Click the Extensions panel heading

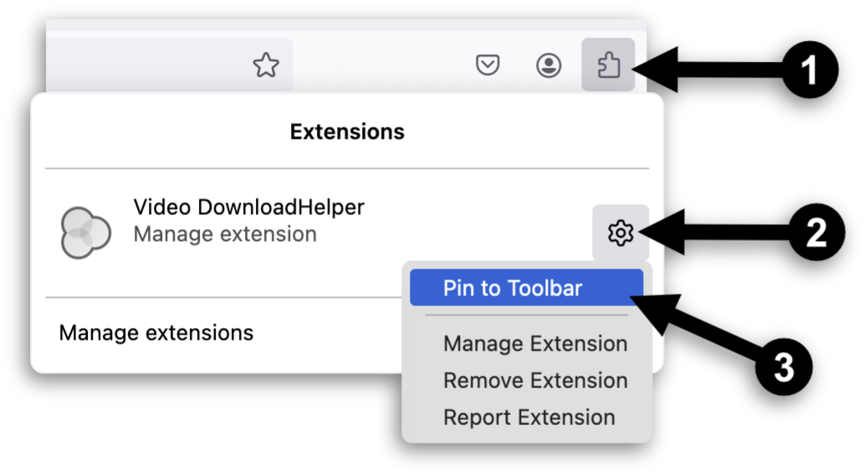coord(347,131)
